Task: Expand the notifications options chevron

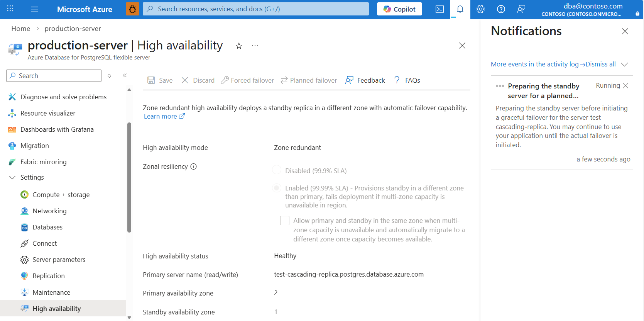Action: pos(624,65)
